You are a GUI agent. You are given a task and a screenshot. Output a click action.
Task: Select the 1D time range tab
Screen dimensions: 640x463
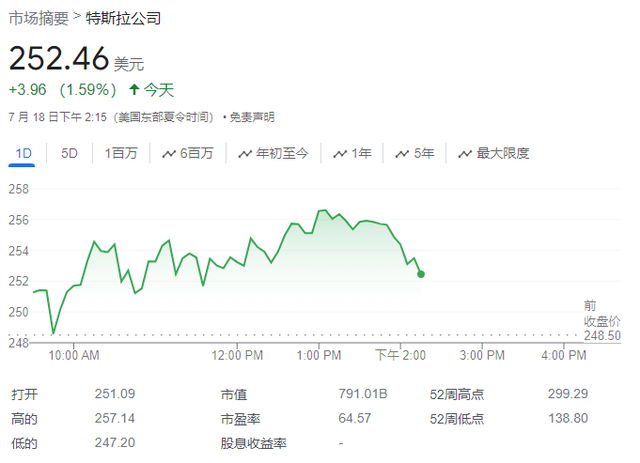coord(23,154)
